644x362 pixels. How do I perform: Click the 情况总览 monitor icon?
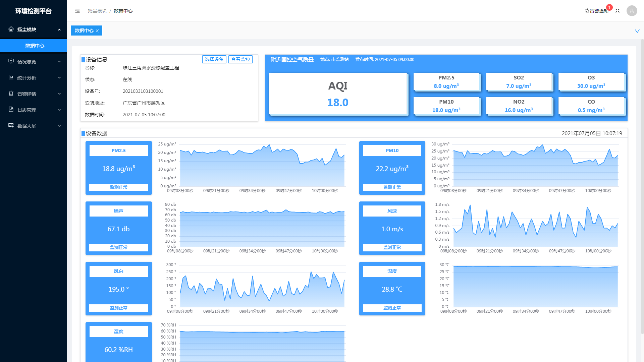11,61
